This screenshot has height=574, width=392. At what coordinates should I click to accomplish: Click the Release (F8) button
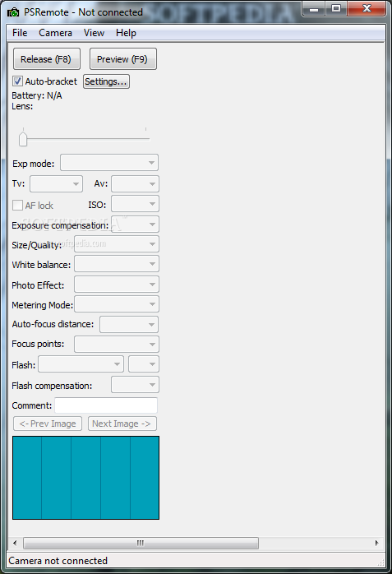[x=47, y=59]
